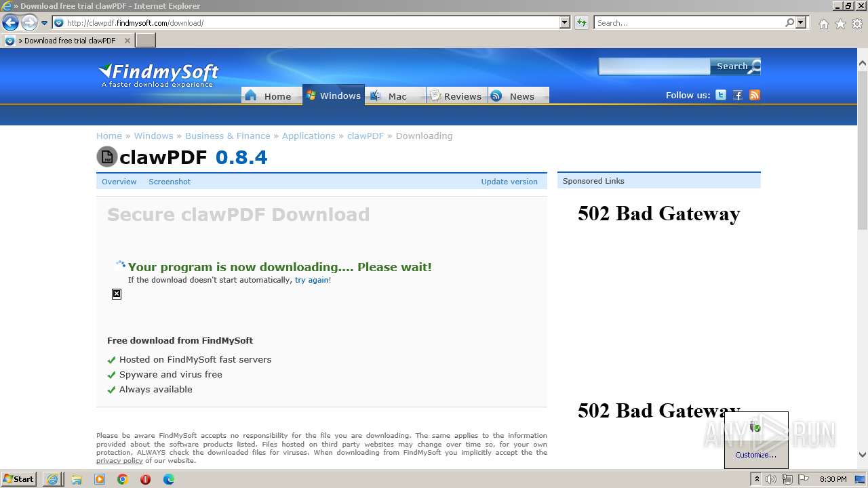Follow the Home breadcrumb link
The height and width of the screenshot is (488, 868).
click(109, 136)
